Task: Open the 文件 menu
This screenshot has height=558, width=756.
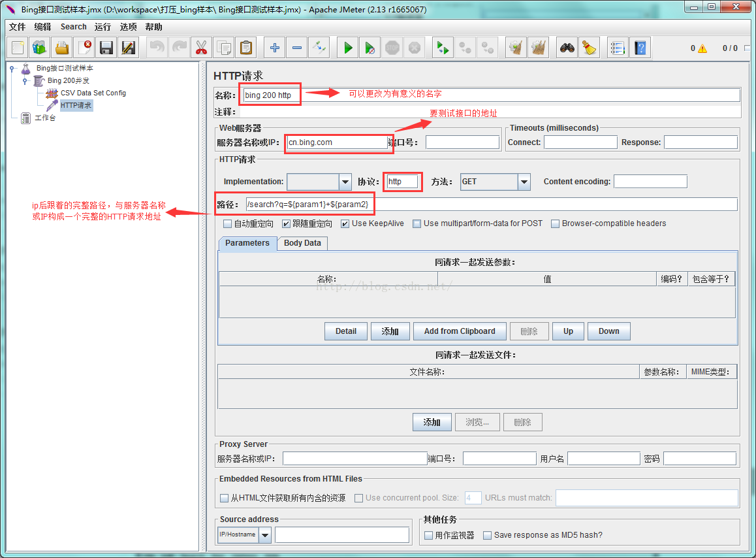Action: click(18, 27)
